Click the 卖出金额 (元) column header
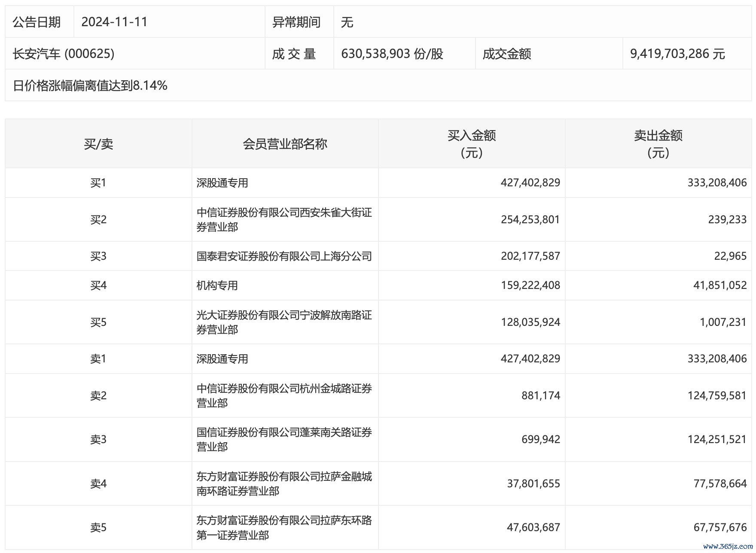Viewport: 756px width, 553px height. [x=658, y=144]
